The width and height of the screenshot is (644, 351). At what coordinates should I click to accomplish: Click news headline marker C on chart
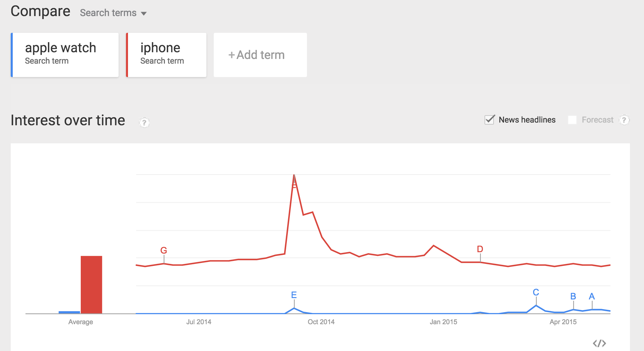tap(536, 292)
